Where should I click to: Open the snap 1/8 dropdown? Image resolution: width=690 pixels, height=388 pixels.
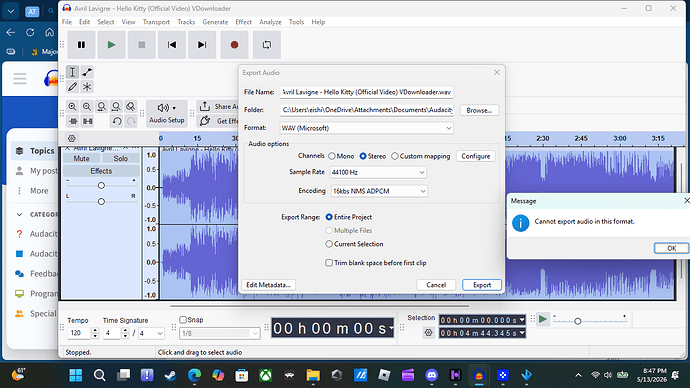pos(220,333)
